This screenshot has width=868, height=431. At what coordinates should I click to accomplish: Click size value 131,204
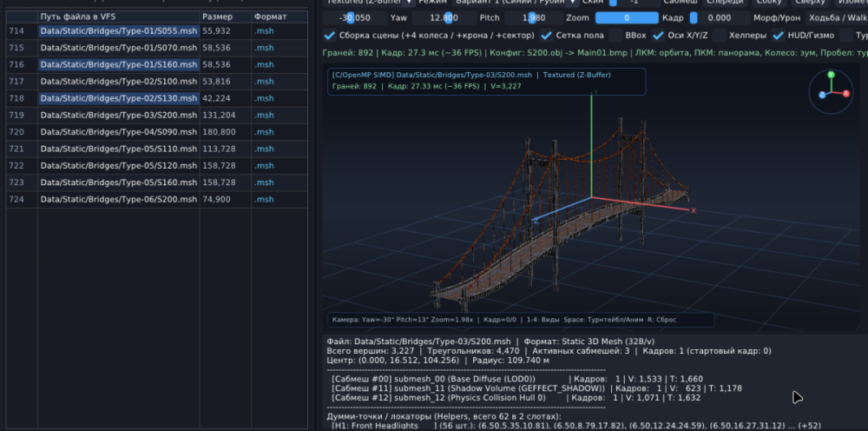pos(219,116)
